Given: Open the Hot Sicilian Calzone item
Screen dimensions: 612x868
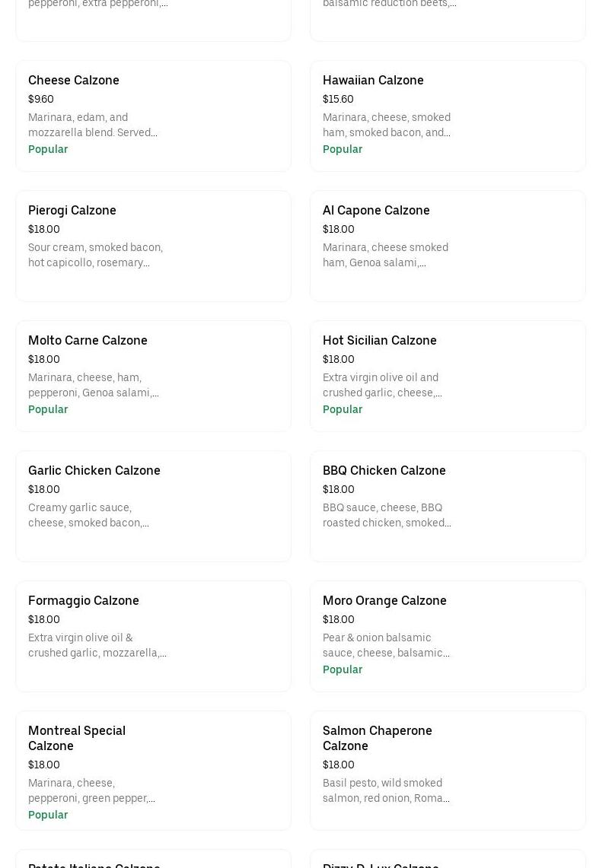Looking at the screenshot, I should coord(380,340).
